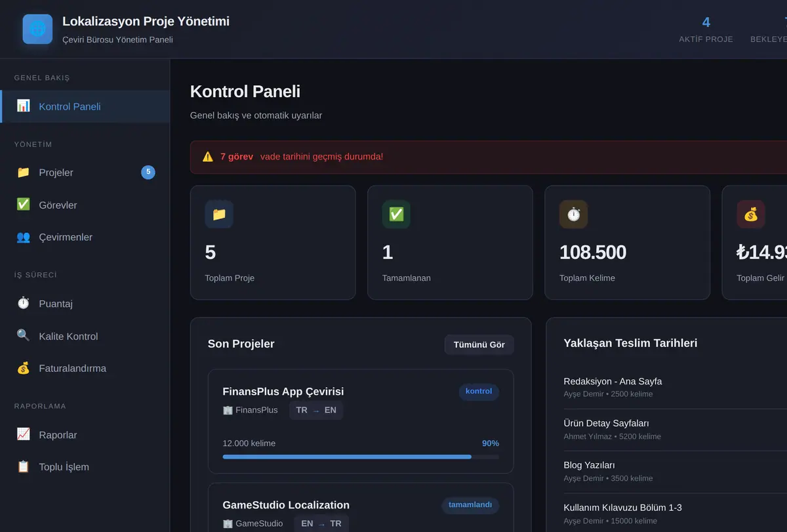Open the Görevler menu item

pyautogui.click(x=85, y=205)
